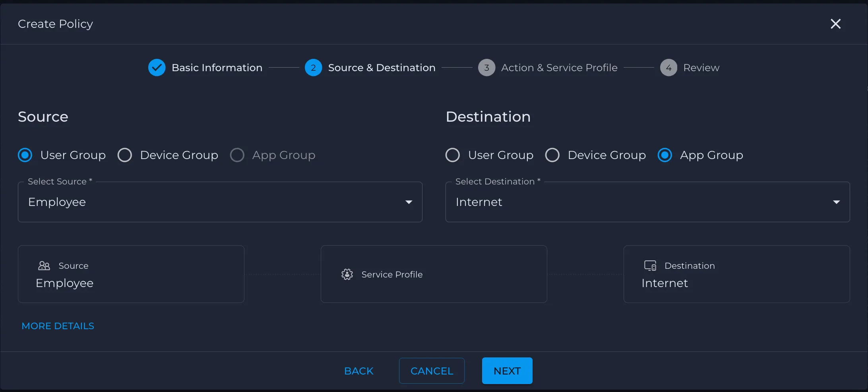Click the step 2 circle icon

click(313, 68)
